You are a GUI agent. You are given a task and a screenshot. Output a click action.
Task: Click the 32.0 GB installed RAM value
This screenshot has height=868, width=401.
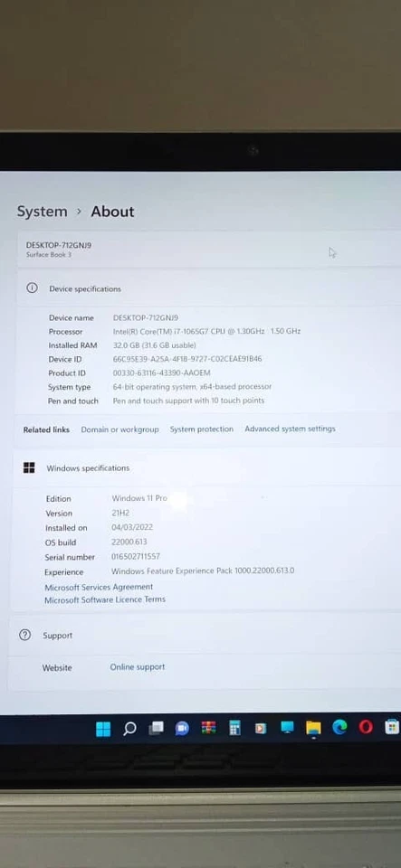click(x=154, y=344)
